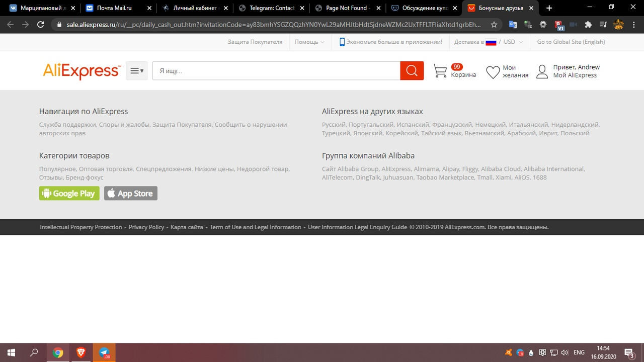
Task: Switch to the Page Not Found tab
Action: [x=347, y=8]
